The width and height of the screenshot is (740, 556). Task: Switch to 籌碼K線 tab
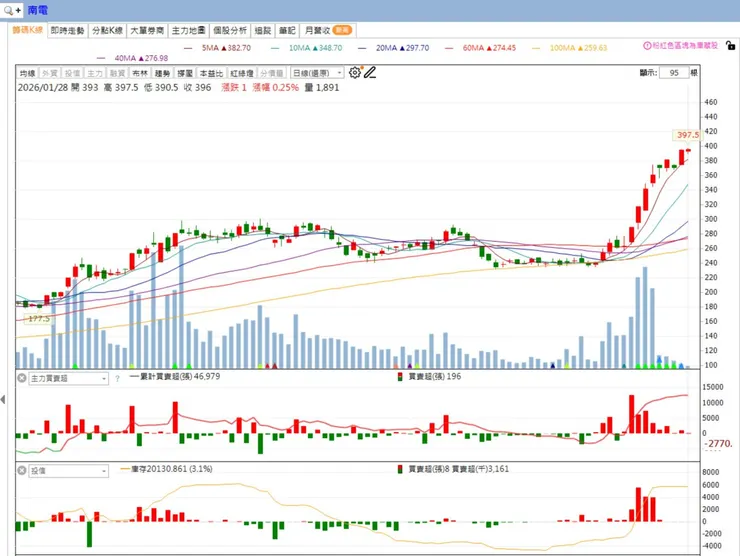pos(27,30)
